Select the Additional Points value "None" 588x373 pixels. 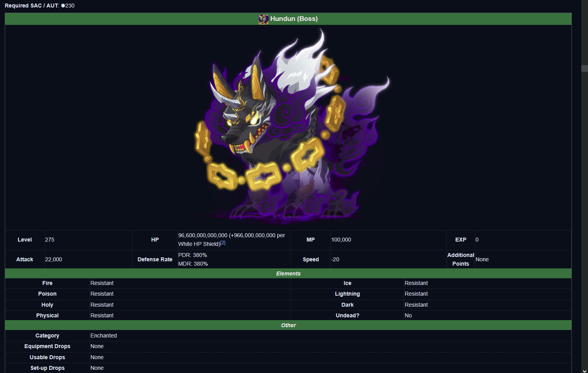coord(482,259)
